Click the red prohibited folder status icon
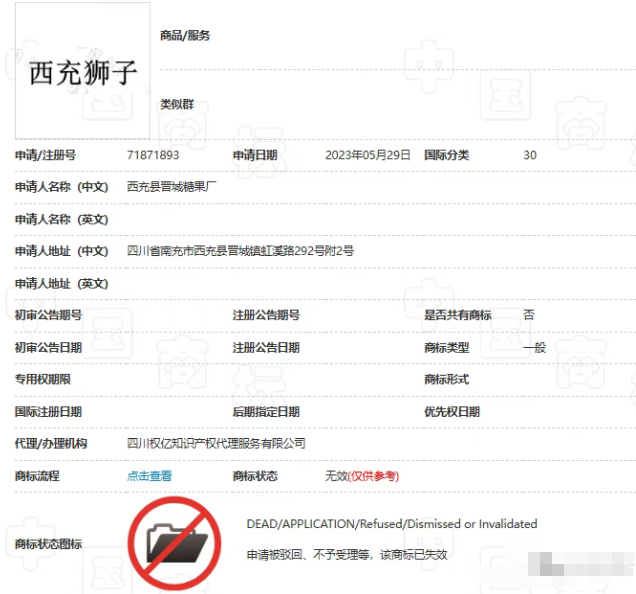The image size is (636, 594). pos(174,543)
